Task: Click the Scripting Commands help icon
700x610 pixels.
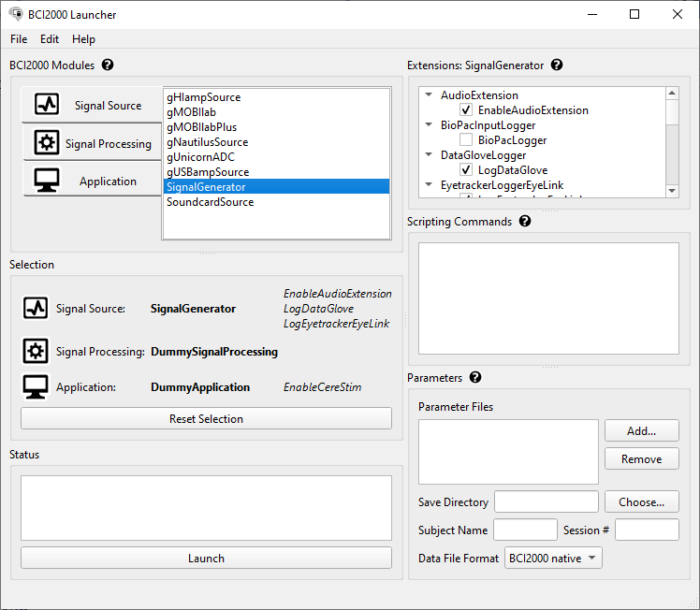Action: [525, 221]
